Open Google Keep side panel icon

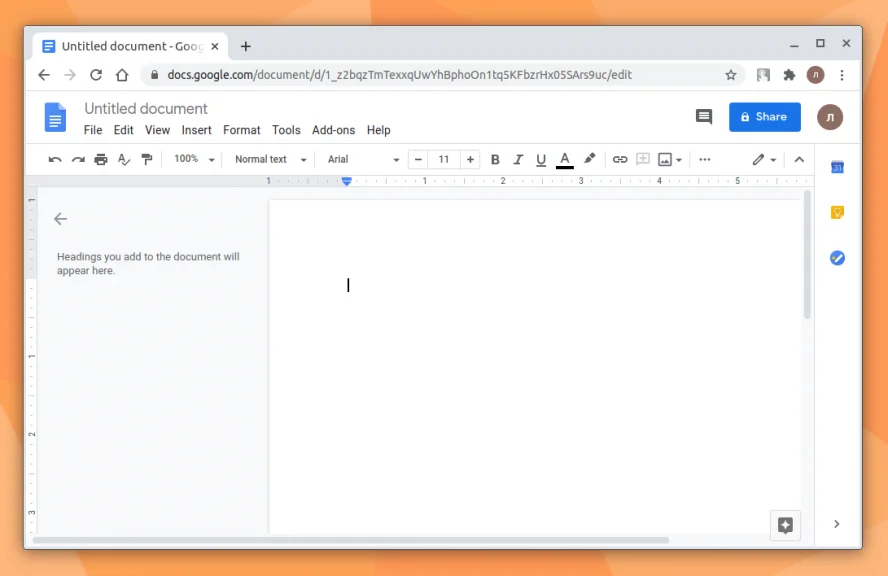(x=837, y=212)
